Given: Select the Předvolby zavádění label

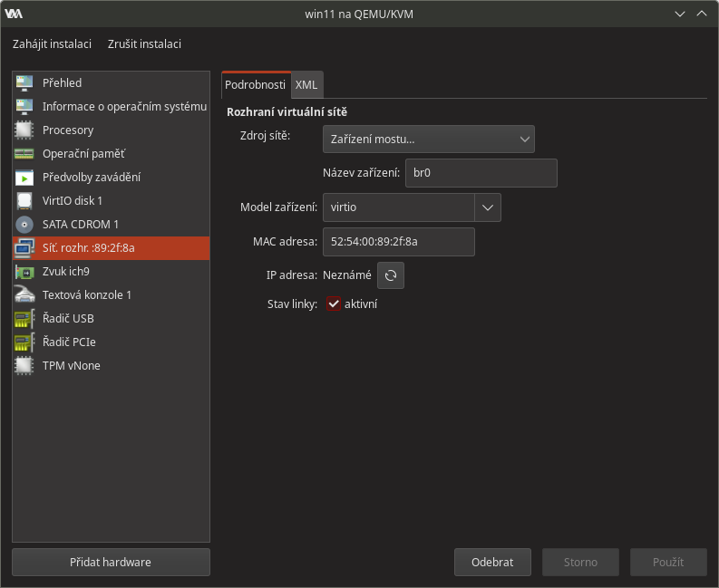Looking at the screenshot, I should tap(92, 178).
